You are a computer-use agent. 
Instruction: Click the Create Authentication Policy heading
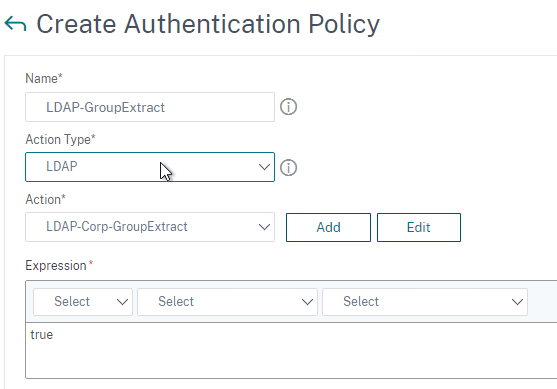[x=208, y=24]
